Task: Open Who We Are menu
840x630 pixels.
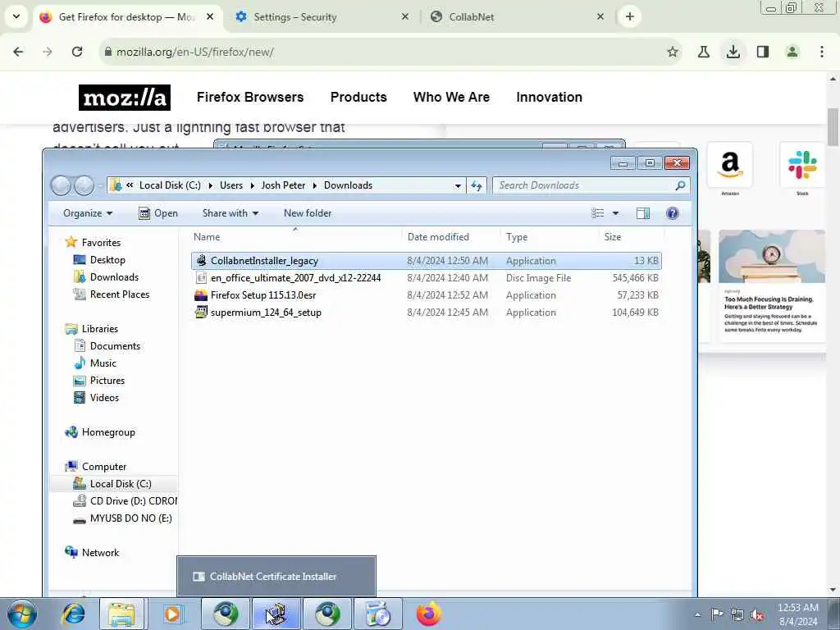Action: click(451, 97)
